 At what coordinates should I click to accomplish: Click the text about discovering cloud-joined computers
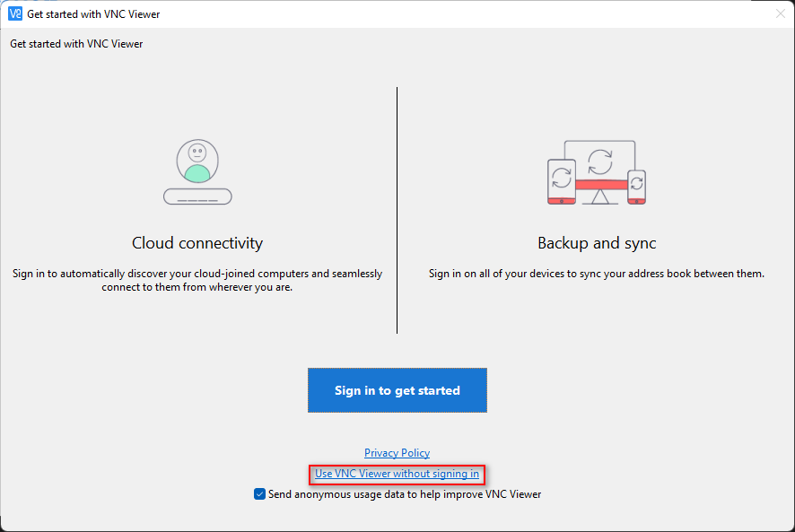click(x=197, y=281)
